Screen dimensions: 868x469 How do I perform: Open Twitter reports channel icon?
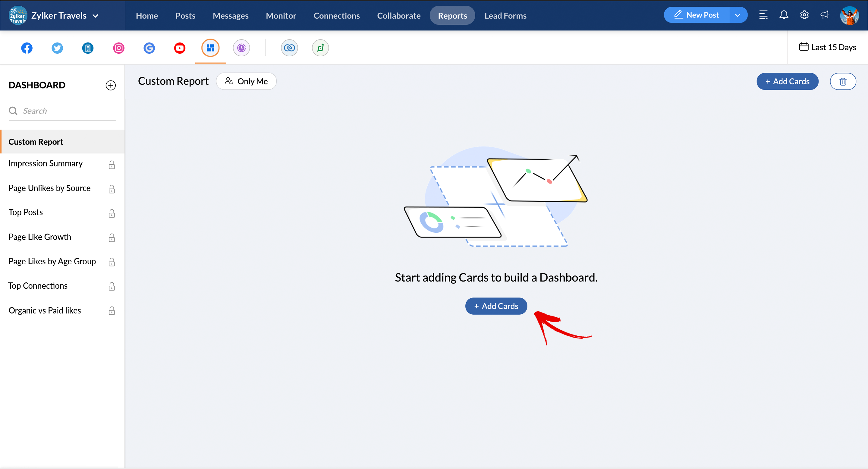click(57, 48)
